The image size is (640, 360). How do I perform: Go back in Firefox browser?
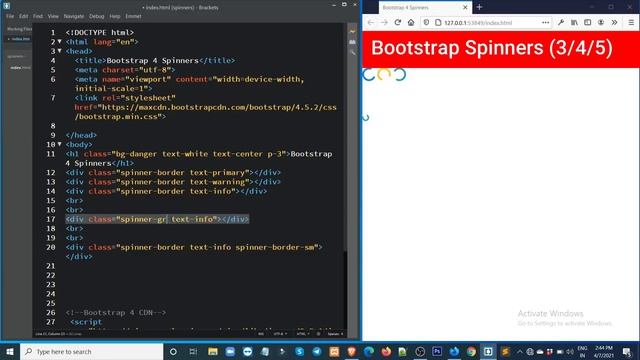[371, 23]
